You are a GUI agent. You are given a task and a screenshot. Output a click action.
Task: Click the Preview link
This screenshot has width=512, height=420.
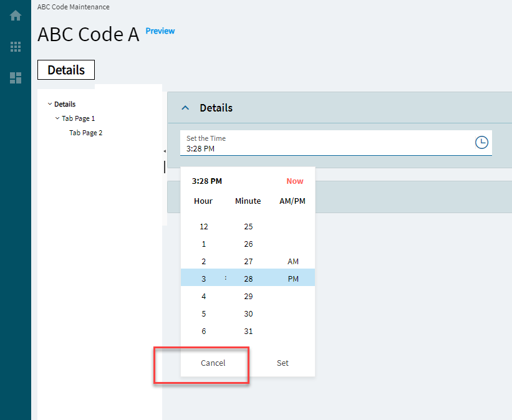(160, 31)
